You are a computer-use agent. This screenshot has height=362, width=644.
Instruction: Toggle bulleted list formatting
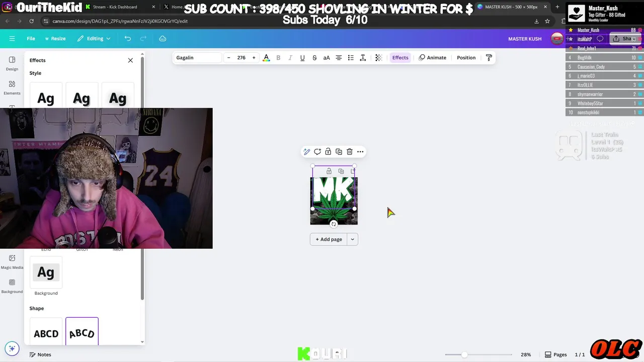click(x=351, y=58)
